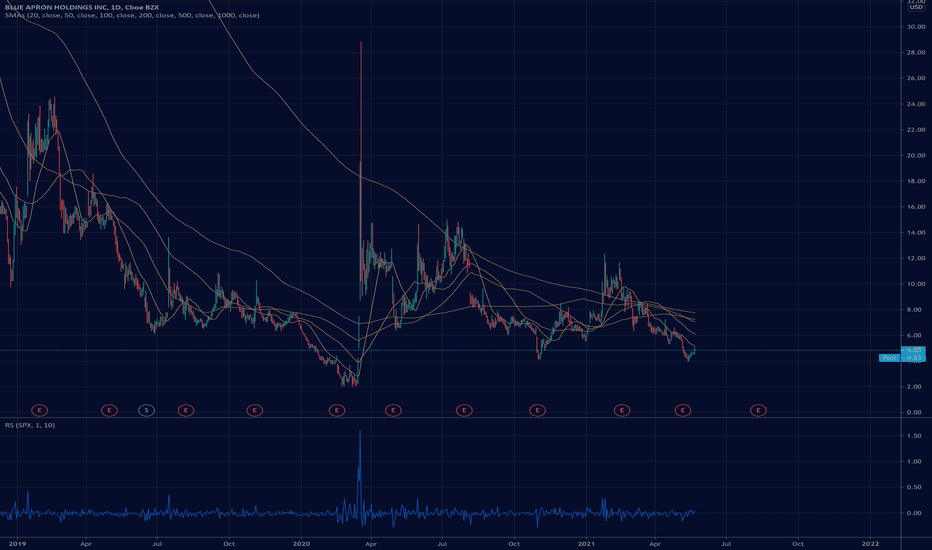Image resolution: width=932 pixels, height=550 pixels.
Task: Click the S split marker
Action: coord(147,410)
